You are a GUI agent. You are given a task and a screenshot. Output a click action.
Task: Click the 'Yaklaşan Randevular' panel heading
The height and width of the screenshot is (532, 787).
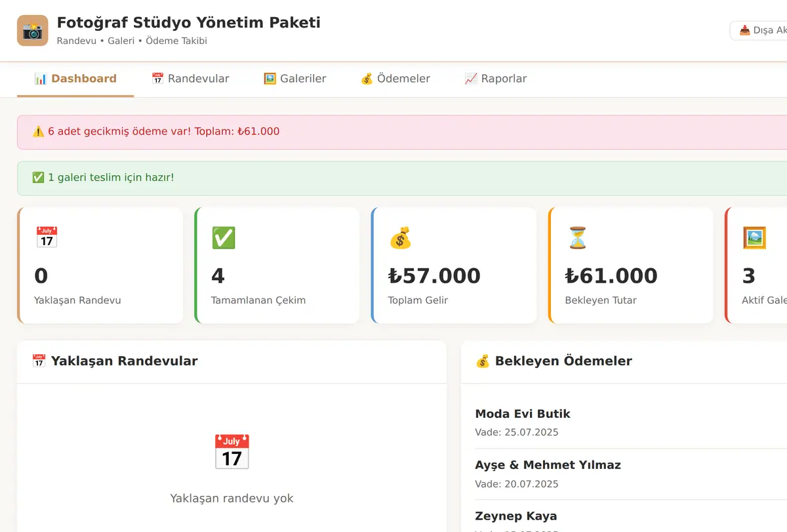pyautogui.click(x=115, y=361)
